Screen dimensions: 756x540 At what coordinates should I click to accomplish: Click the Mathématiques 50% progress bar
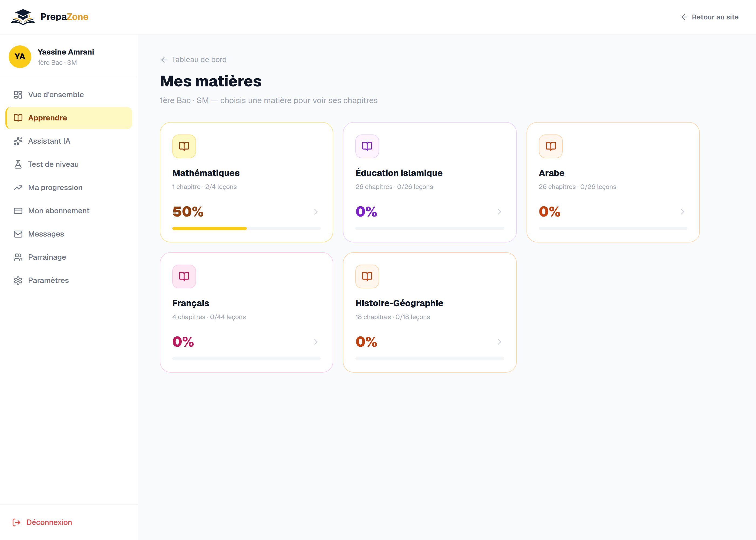246,228
